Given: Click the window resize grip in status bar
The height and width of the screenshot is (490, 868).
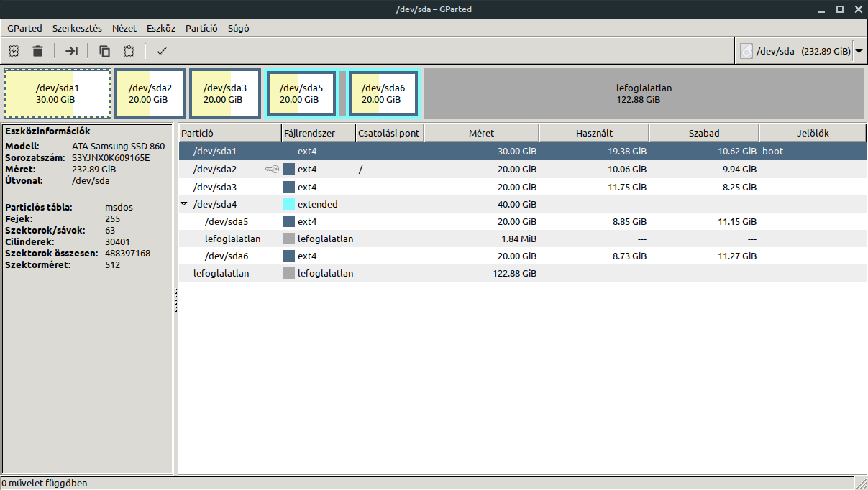Looking at the screenshot, I should point(861,483).
